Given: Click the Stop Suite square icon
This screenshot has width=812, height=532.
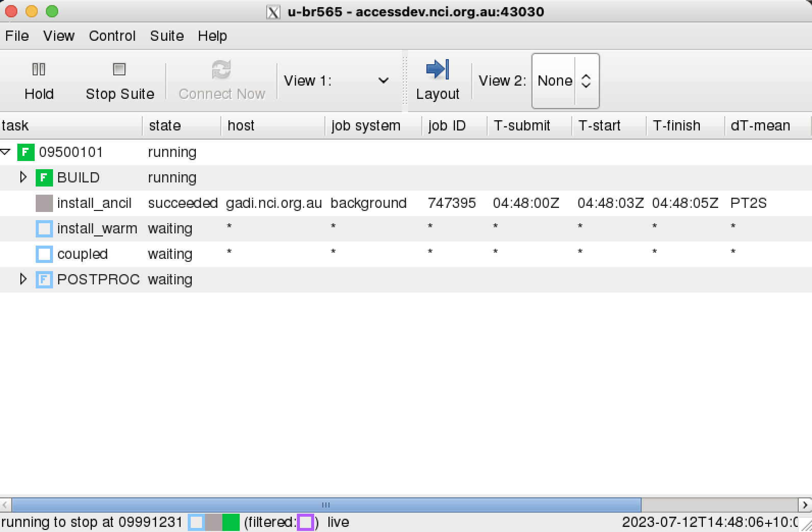Looking at the screenshot, I should tap(119, 69).
